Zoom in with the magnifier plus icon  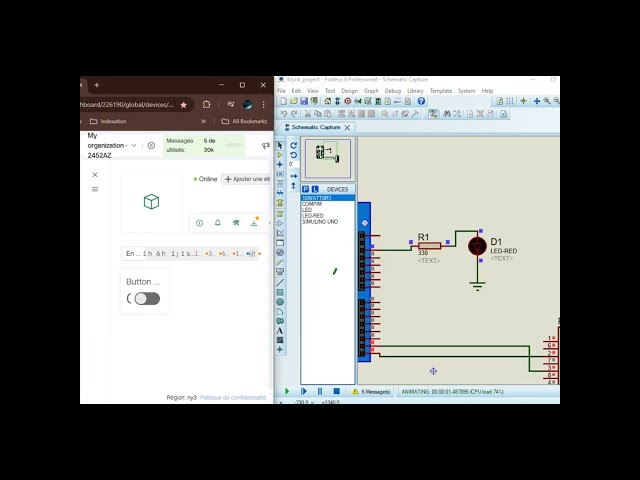coord(547,101)
